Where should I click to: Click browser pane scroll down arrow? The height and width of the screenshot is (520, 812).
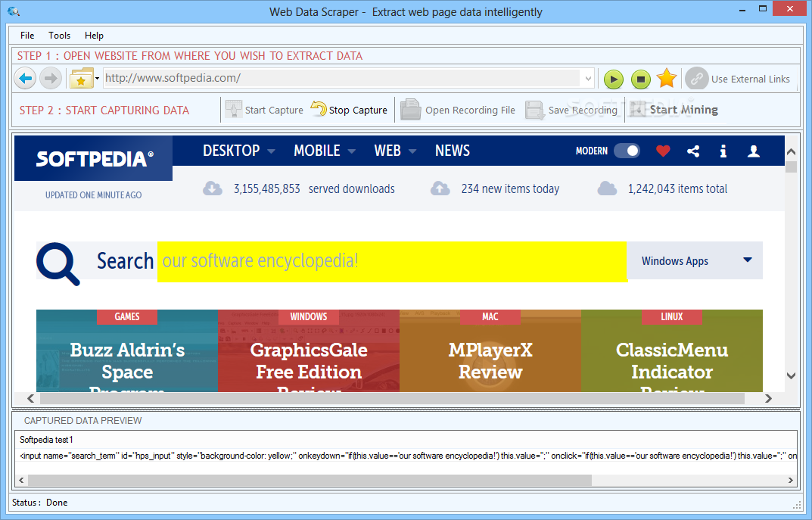click(x=791, y=375)
